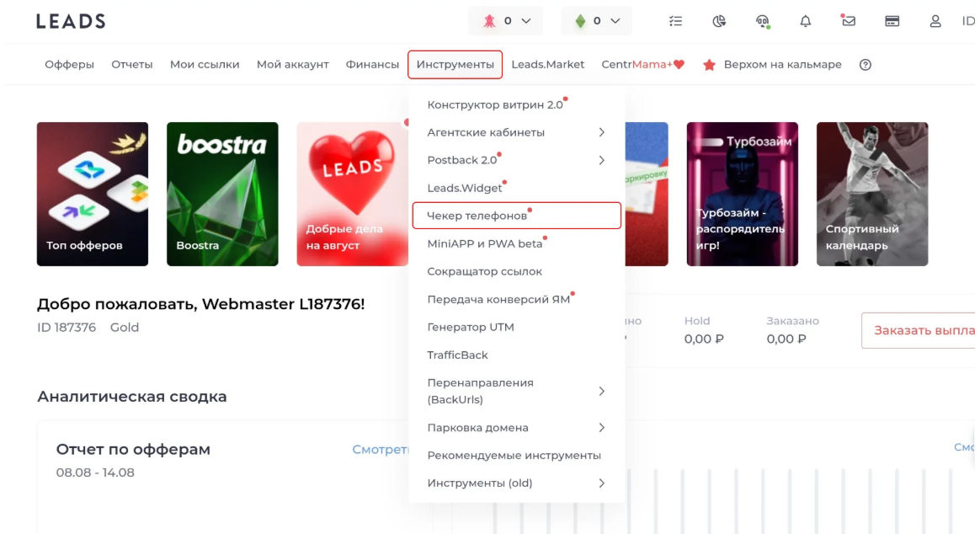Expand Postback 2.0 submenu arrow
Screen dimensions: 980x534
coord(601,160)
